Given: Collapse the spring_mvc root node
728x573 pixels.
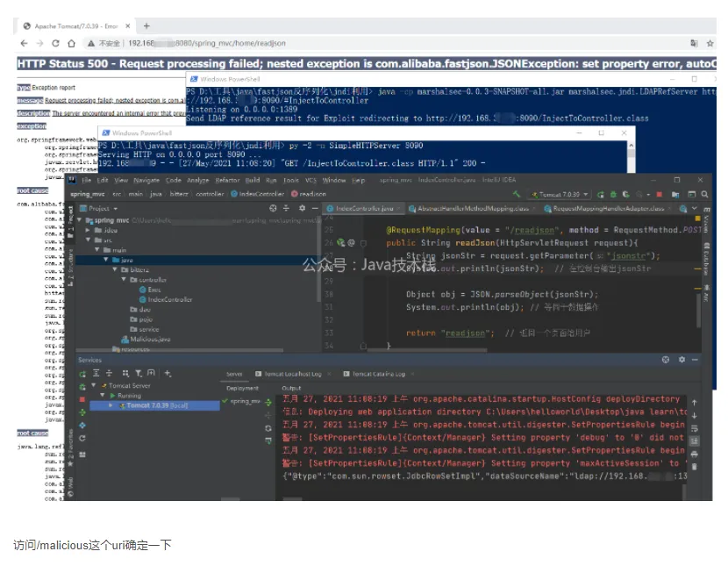Looking at the screenshot, I should (x=80, y=220).
